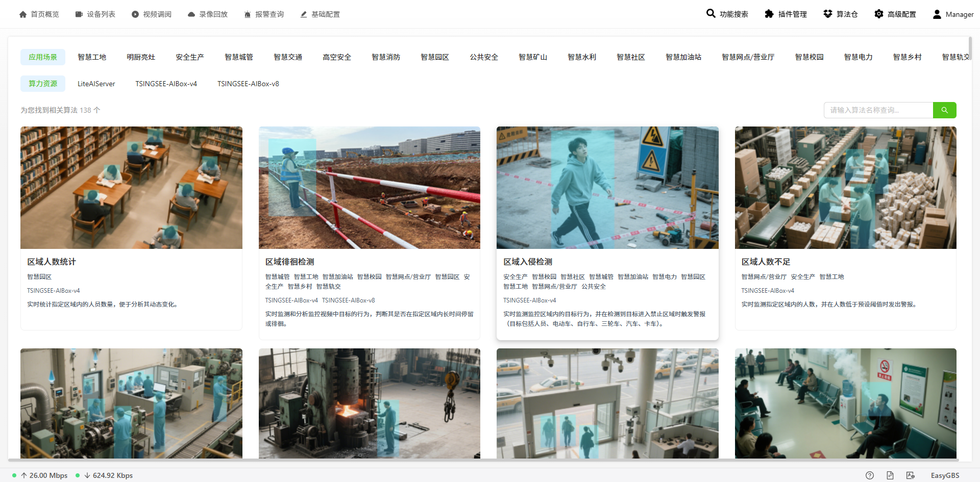Image resolution: width=980 pixels, height=482 pixels.
Task: Open the 区域徘徊检测 construction site thumbnail
Action: pos(370,188)
